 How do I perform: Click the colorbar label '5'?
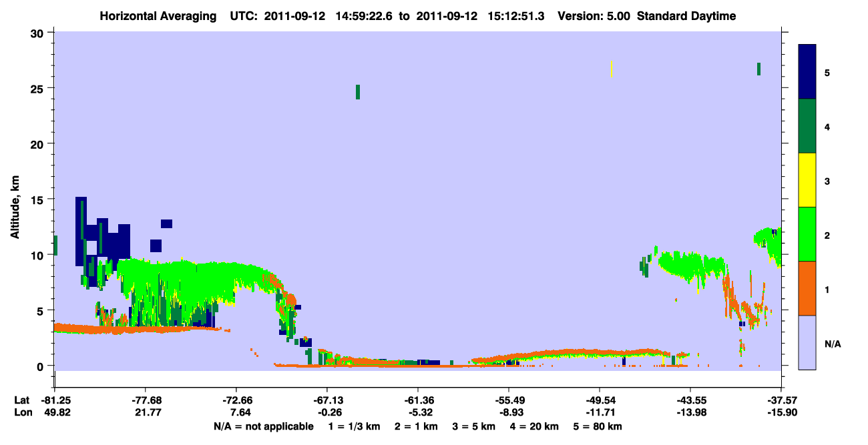tap(827, 72)
